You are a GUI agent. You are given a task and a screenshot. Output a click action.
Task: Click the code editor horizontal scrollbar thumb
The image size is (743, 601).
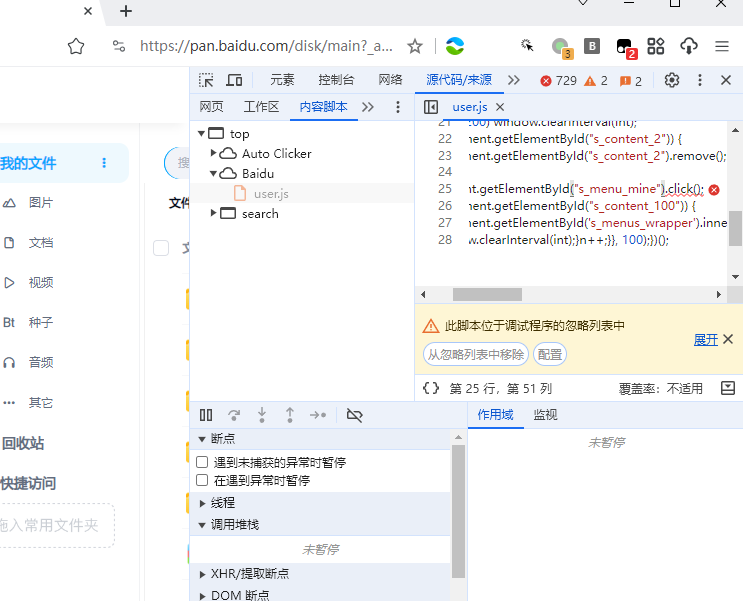487,294
